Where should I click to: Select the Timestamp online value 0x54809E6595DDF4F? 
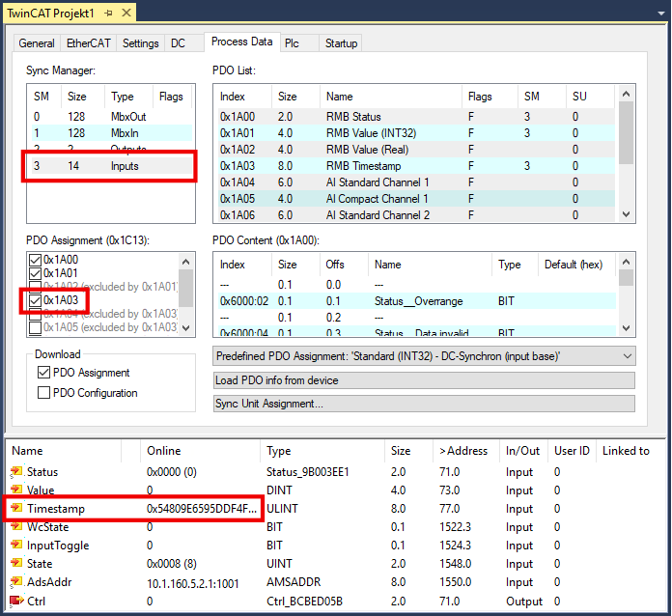pos(202,509)
